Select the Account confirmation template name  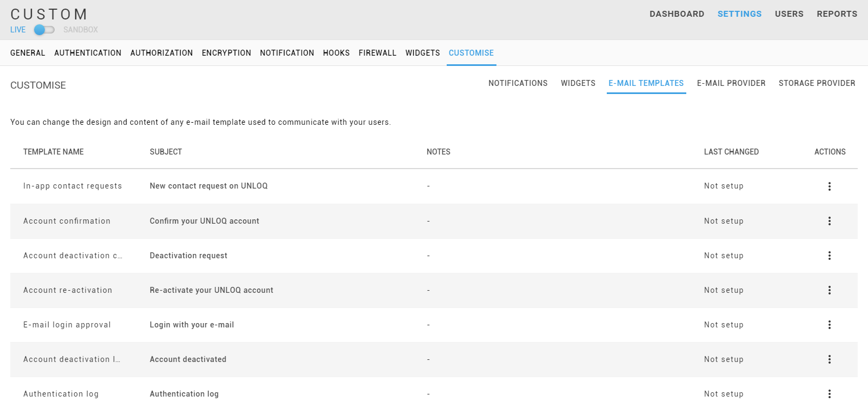click(67, 221)
